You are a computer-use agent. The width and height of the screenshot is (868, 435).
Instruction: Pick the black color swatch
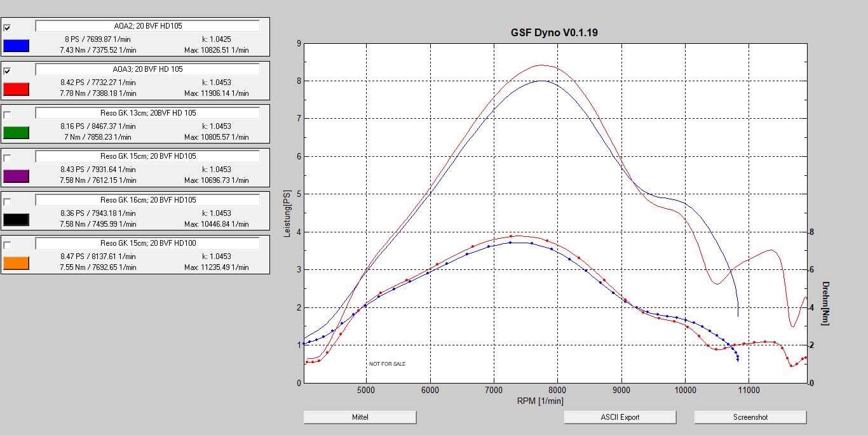[16, 220]
